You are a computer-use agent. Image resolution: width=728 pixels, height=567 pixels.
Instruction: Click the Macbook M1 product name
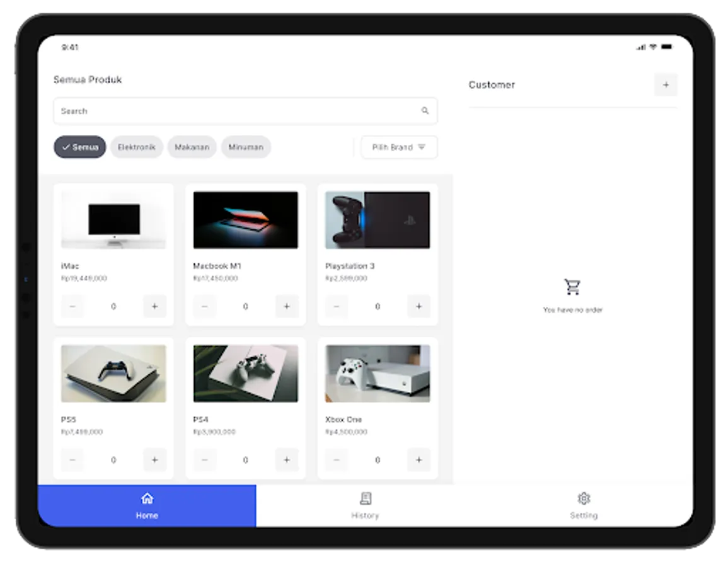217,266
